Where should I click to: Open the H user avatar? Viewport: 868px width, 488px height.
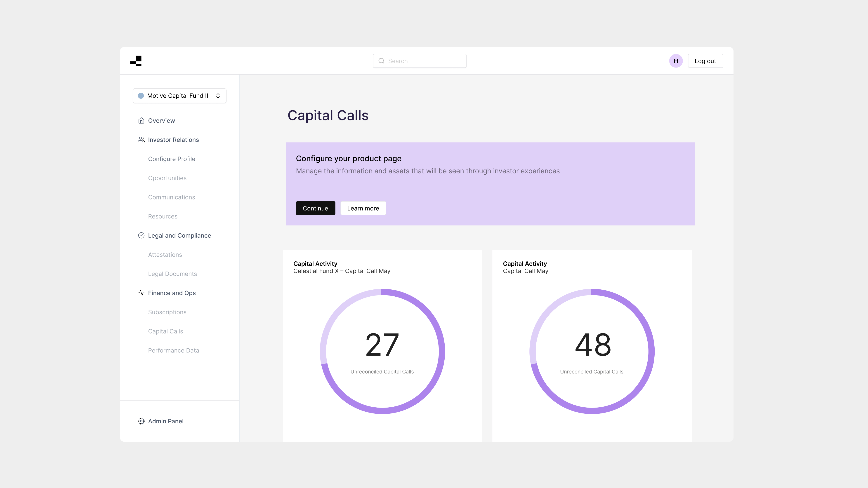click(x=676, y=61)
